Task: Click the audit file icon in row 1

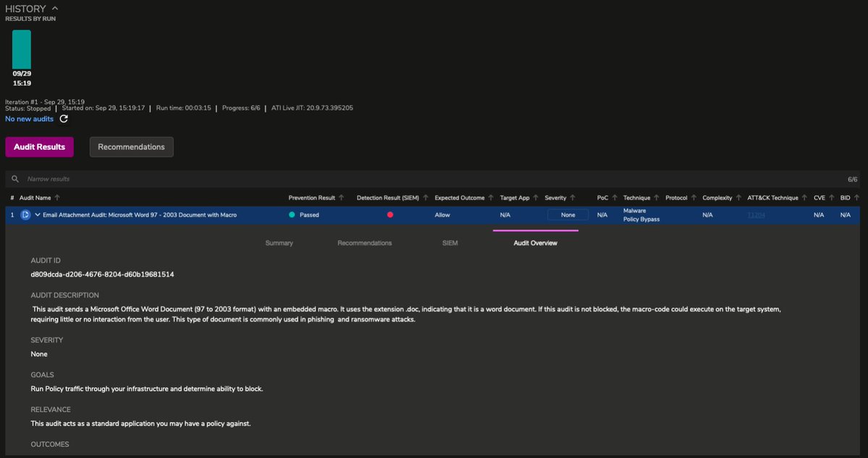Action: [x=25, y=215]
